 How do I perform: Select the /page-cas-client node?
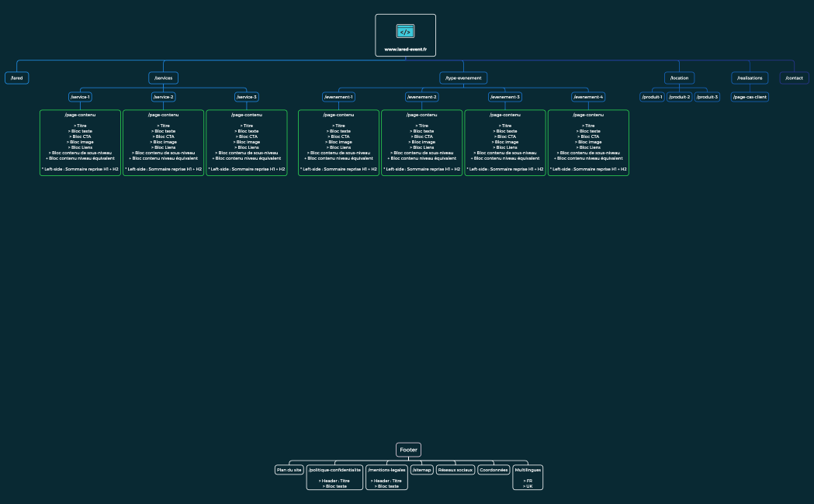[748, 96]
